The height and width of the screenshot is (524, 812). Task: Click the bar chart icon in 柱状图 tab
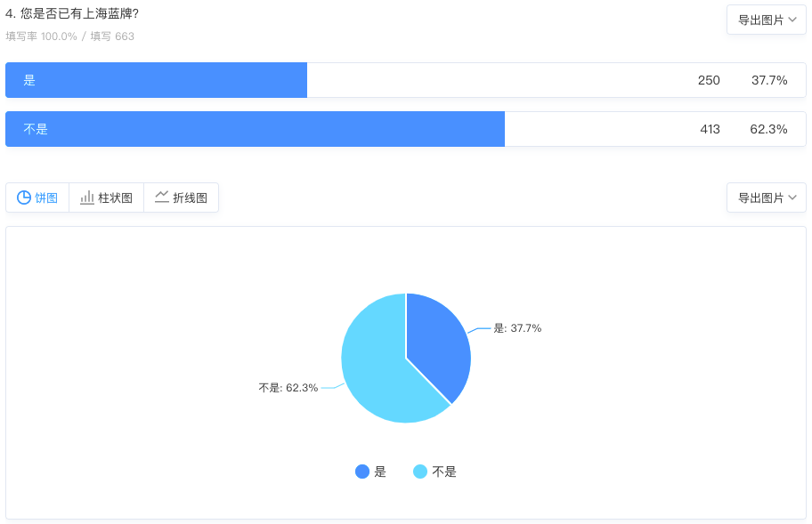point(87,198)
